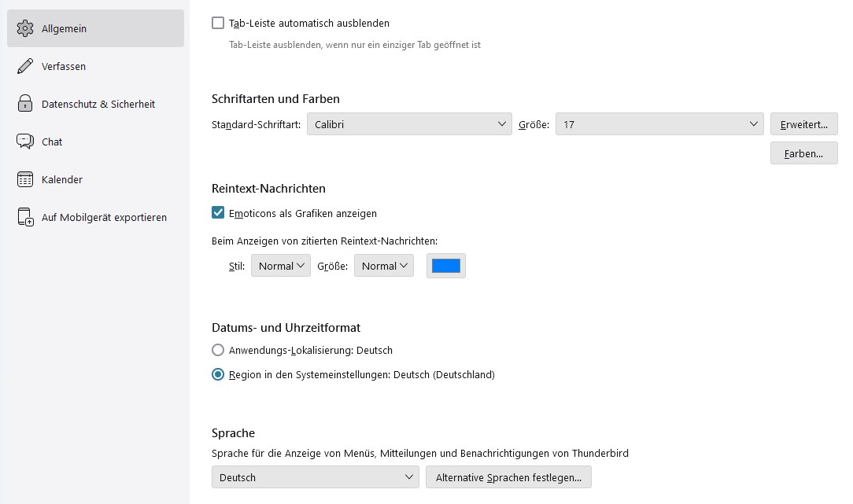This screenshot has width=853, height=504.
Task: Select Region in den Systemeinstellungen radio option
Action: coord(218,375)
